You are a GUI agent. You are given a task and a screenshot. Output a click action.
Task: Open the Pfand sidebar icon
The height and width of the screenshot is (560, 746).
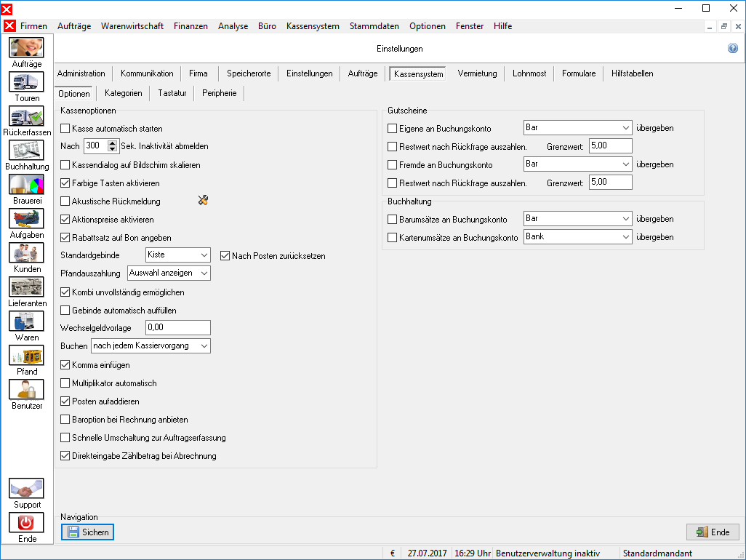(x=27, y=356)
